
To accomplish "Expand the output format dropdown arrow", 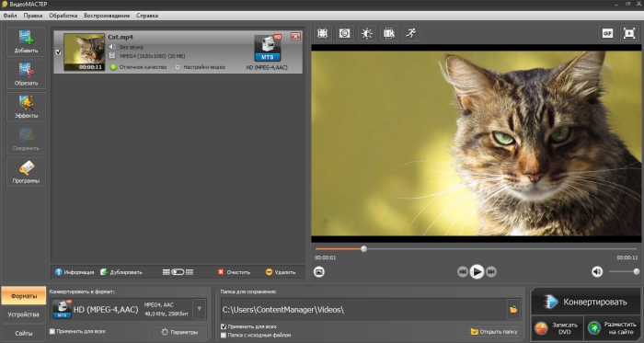I will click(x=200, y=309).
